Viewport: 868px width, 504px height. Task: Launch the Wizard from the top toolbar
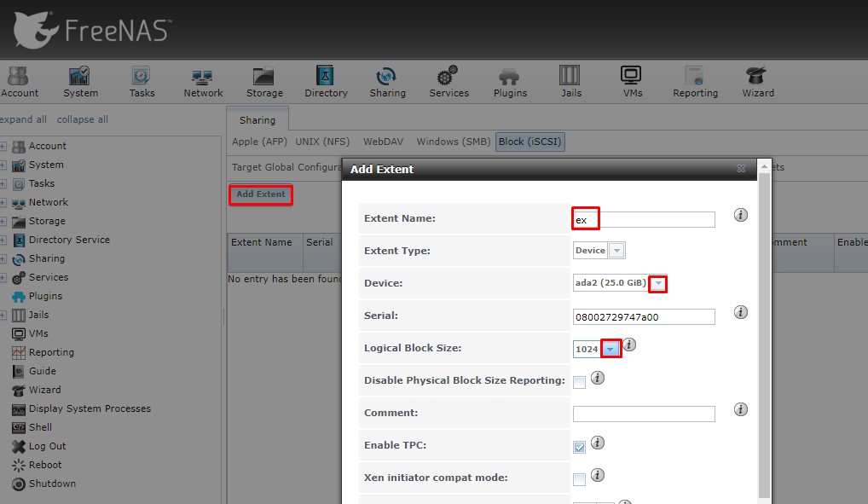point(757,82)
